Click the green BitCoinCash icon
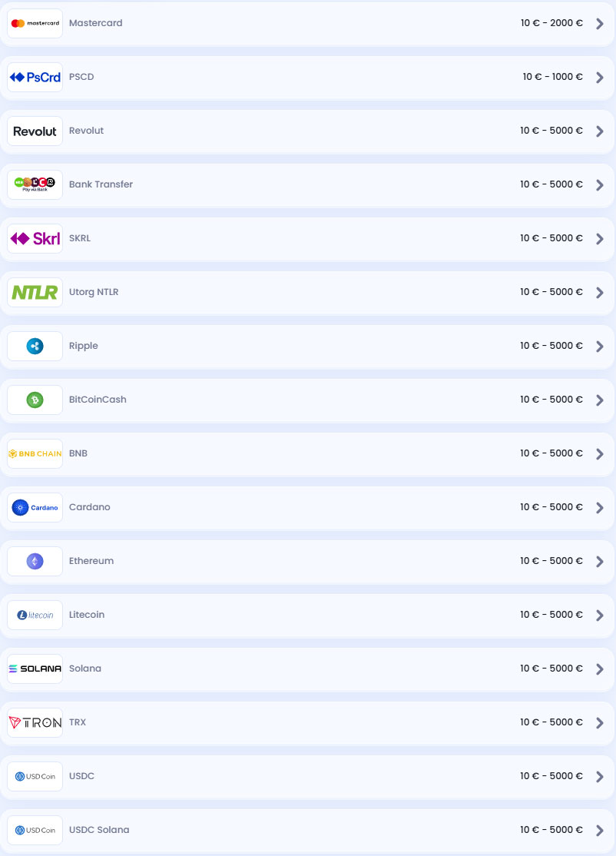The image size is (616, 856). (35, 400)
